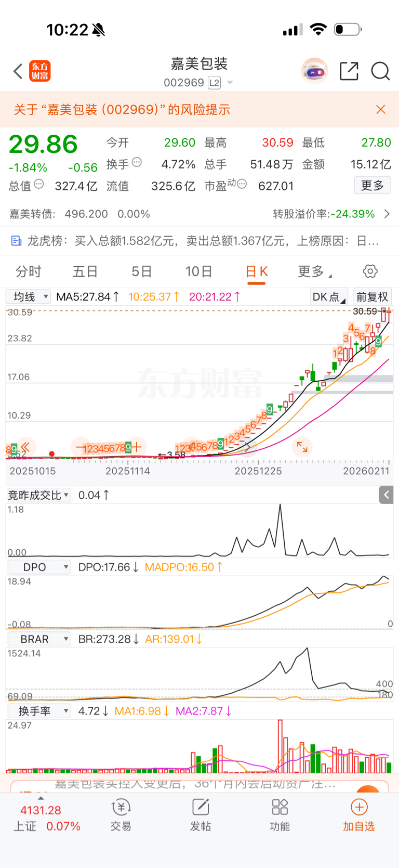Expand stock code 002969 dropdown arrow
This screenshot has width=399, height=868.
[230, 83]
